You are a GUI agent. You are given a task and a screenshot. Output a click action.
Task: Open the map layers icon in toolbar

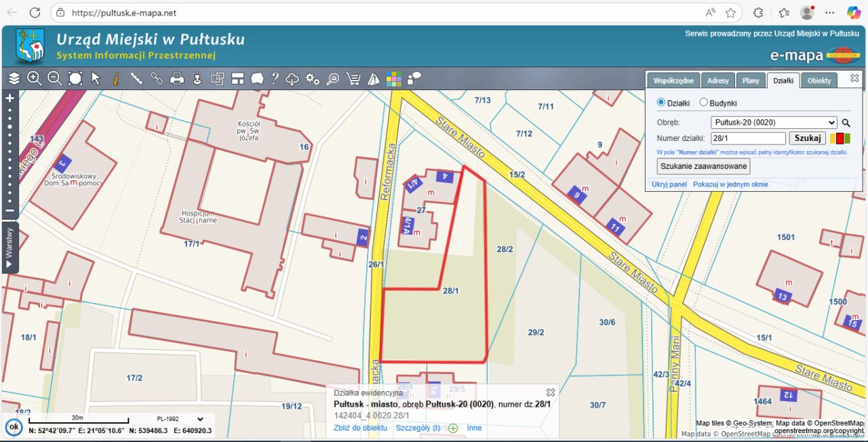click(14, 79)
